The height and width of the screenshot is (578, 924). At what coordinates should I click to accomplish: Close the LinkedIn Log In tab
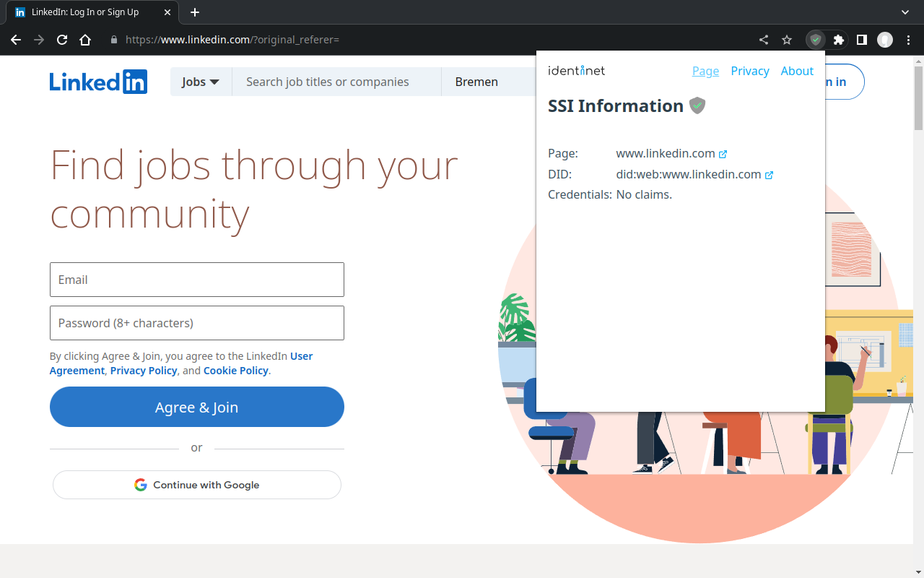(x=167, y=12)
